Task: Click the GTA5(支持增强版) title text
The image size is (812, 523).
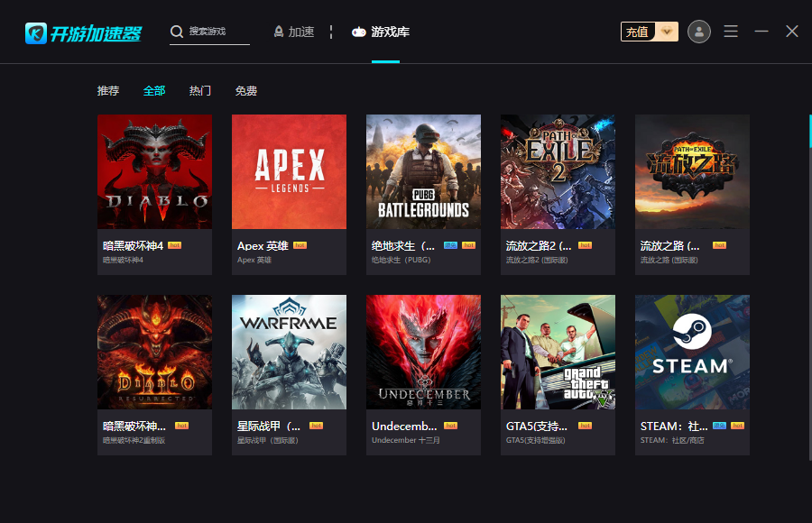Action: 538,426
